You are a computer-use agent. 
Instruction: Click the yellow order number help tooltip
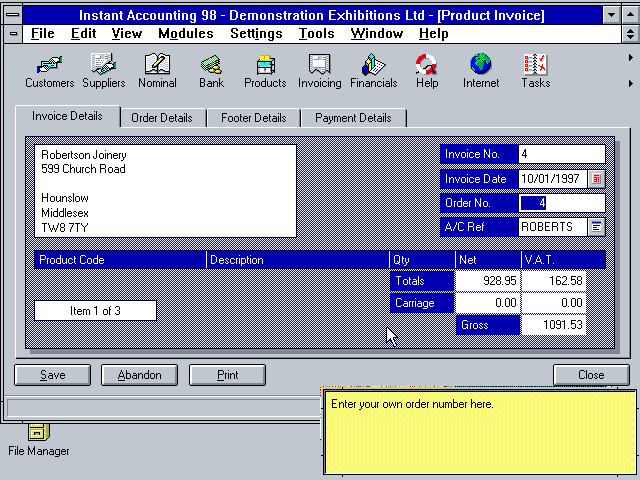pyautogui.click(x=480, y=433)
